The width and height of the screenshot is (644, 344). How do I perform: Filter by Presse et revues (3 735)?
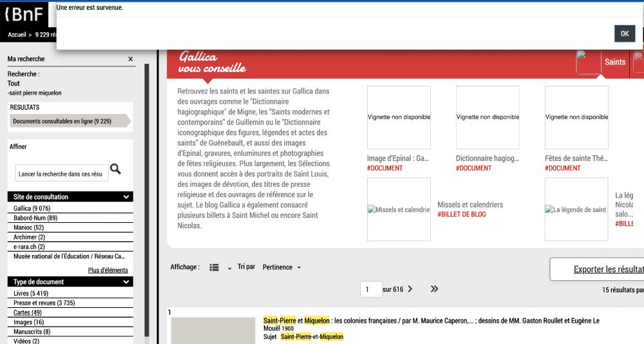[44, 303]
